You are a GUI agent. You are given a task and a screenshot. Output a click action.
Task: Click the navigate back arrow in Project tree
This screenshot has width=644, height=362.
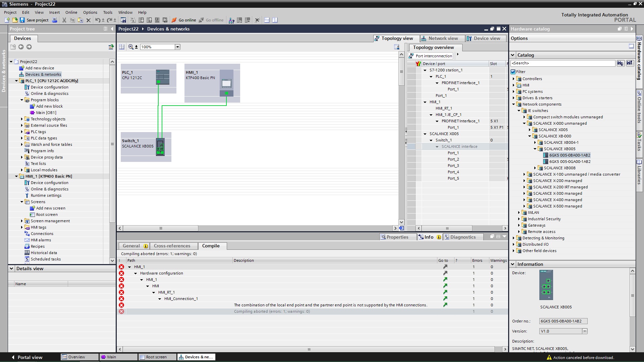coord(21,47)
